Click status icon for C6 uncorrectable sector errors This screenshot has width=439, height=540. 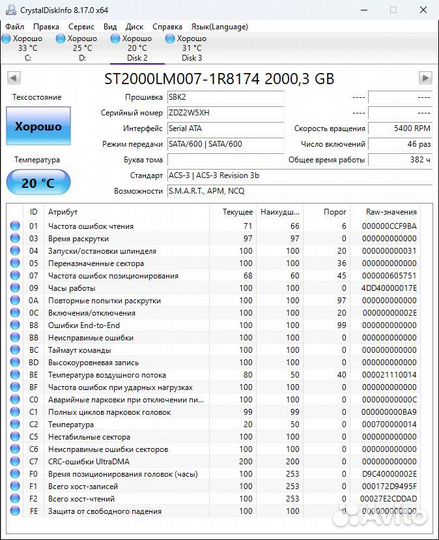tap(15, 449)
